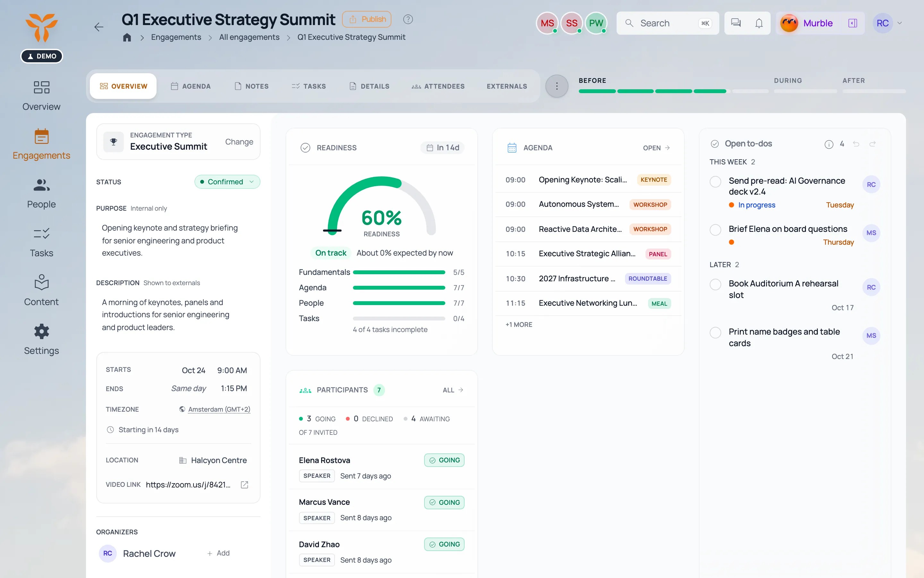Open Content in the left sidebar
Screen dimensions: 924x578
41,291
